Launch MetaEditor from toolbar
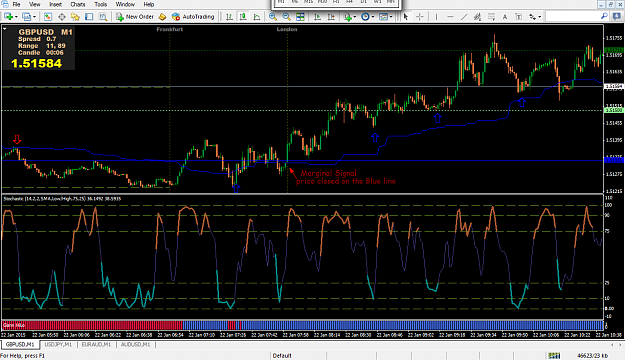The image size is (625, 360). click(162, 17)
